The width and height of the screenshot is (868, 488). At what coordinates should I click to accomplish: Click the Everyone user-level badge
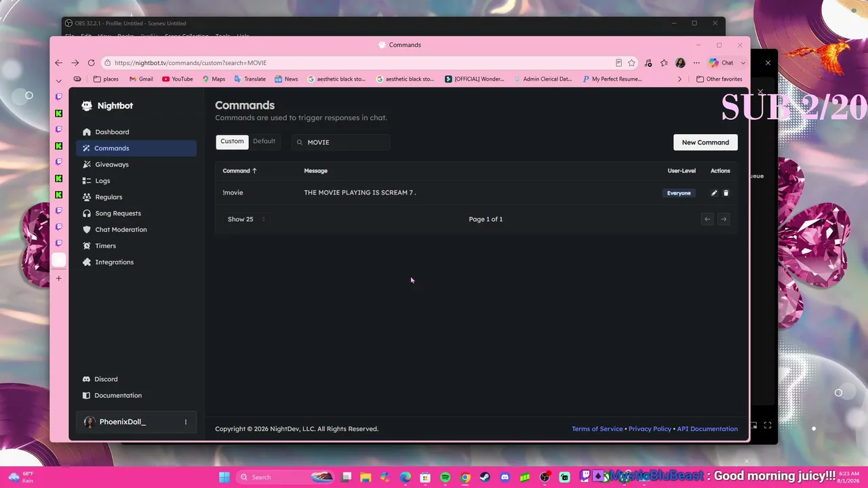(679, 193)
